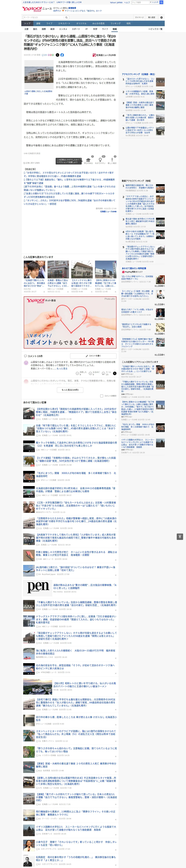This screenshot has height=868, width=186.
Task: Share the first comment via its X icon
Action: [x=114, y=373]
